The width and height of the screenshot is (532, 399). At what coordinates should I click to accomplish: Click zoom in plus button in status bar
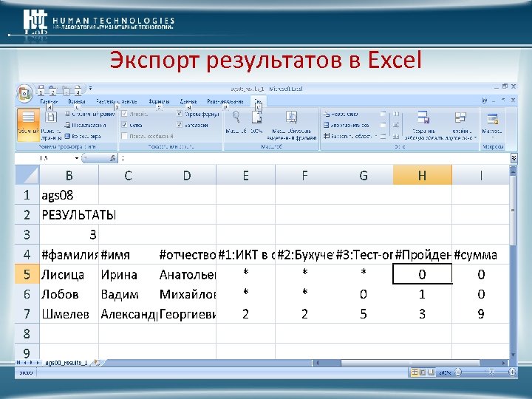tap(512, 372)
